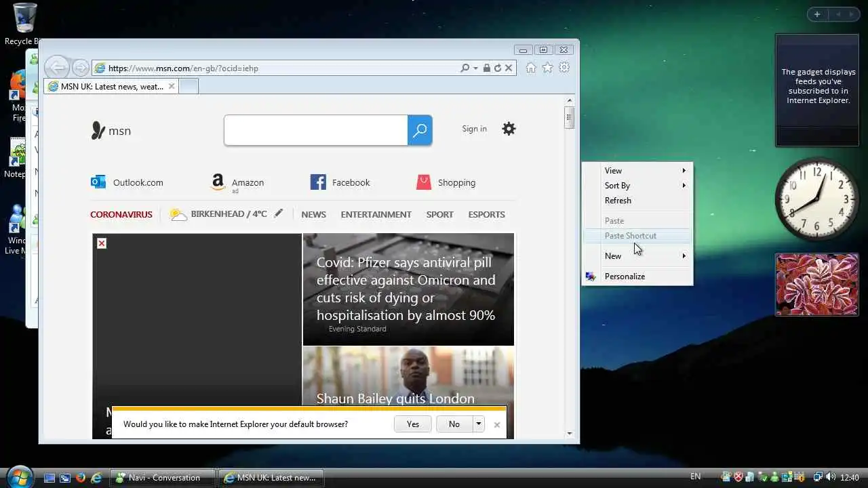Viewport: 868px width, 488px height.
Task: Open the ESPORTS section
Action: [x=486, y=214]
